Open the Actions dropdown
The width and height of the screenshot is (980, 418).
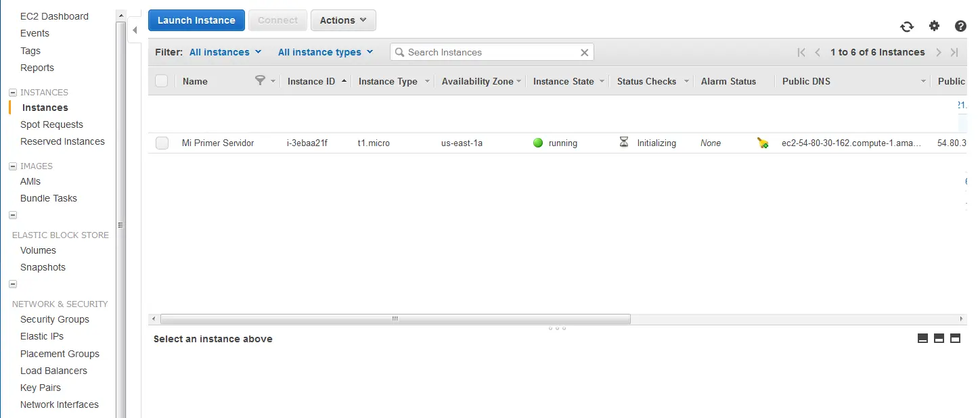tap(343, 20)
